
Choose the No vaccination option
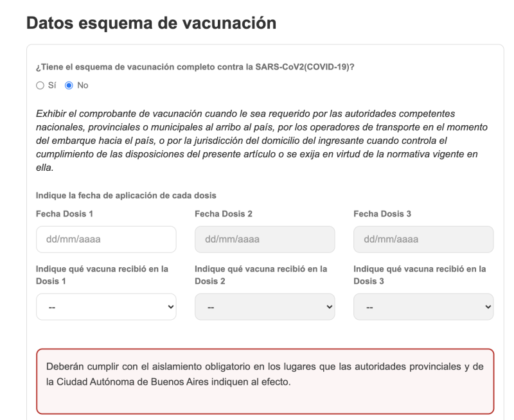70,85
